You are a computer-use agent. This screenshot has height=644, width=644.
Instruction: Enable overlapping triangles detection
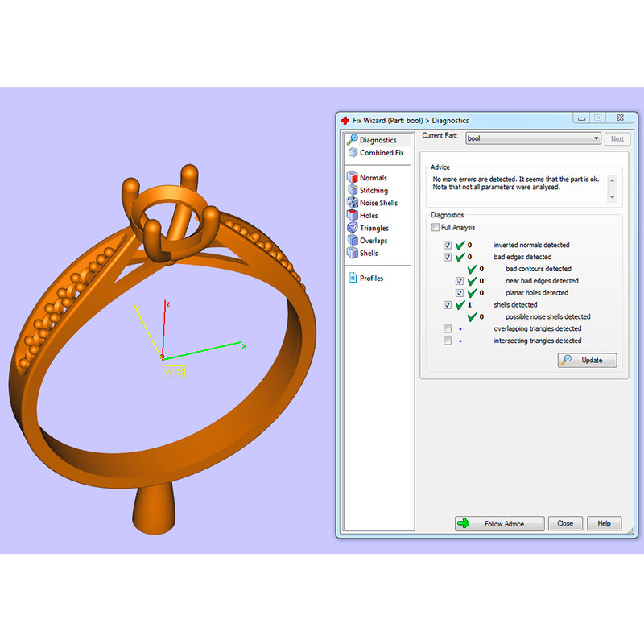(448, 328)
